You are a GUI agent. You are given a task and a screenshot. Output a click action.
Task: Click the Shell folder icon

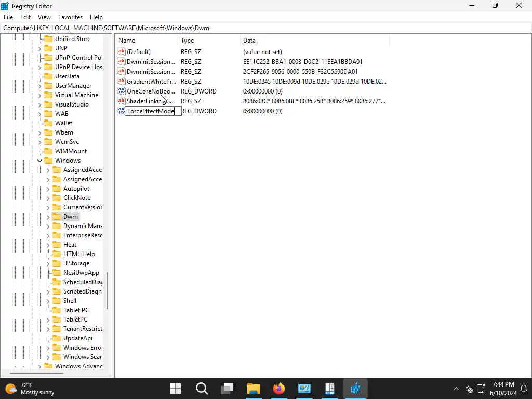[57, 301]
